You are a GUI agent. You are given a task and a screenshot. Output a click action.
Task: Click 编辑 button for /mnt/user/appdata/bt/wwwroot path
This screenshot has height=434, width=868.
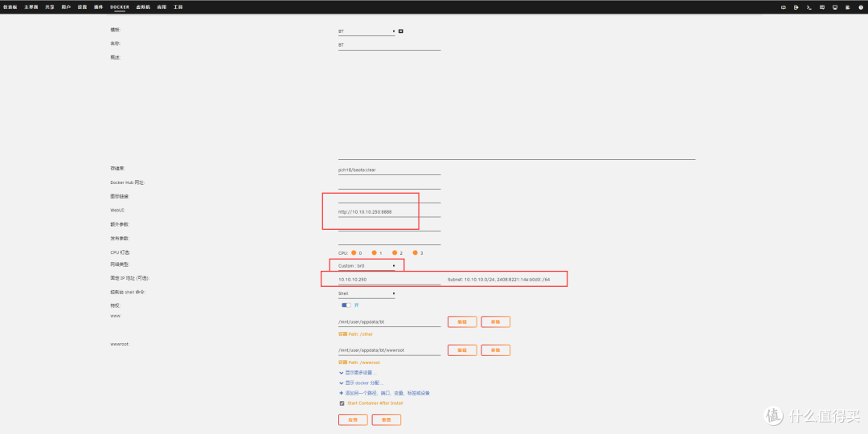pos(462,350)
